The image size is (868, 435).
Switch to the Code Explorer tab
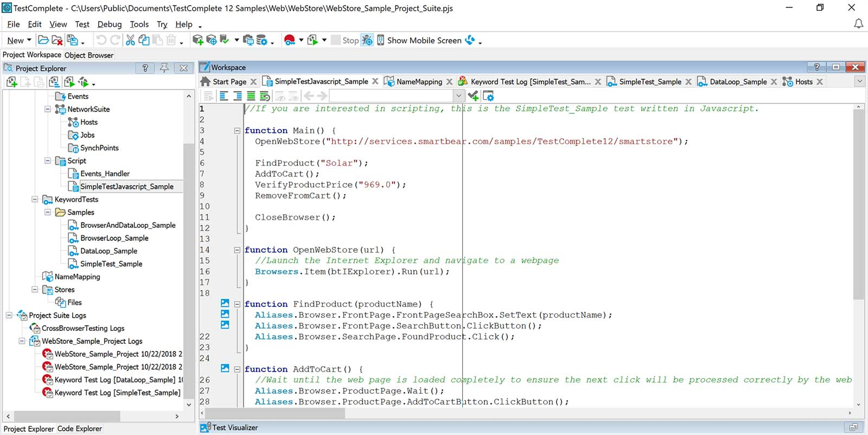(x=80, y=428)
